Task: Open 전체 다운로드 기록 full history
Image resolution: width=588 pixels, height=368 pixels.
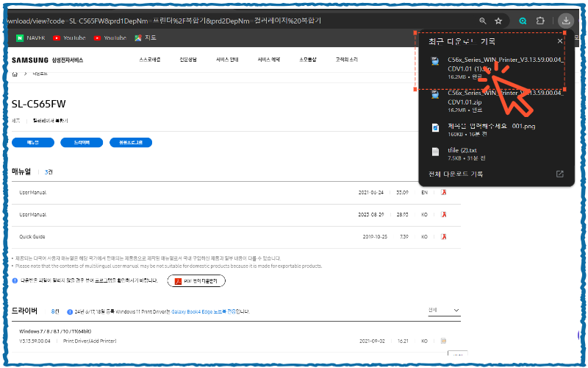Action: point(456,174)
